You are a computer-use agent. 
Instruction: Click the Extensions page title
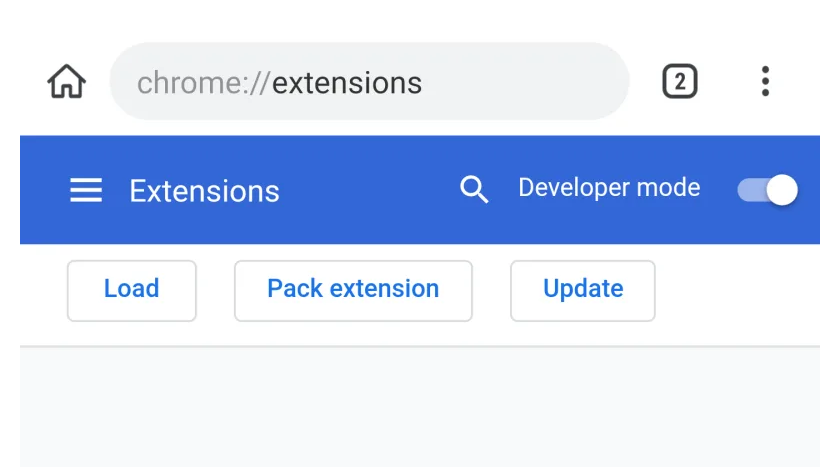tap(204, 191)
